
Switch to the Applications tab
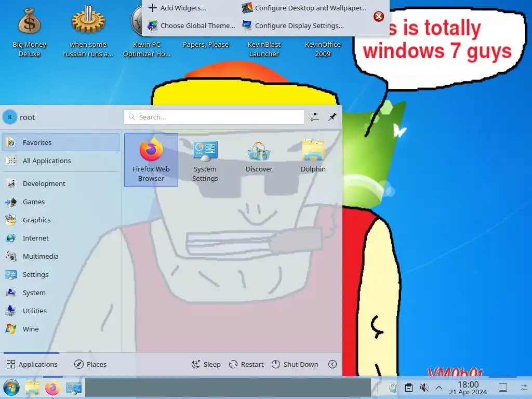32,364
